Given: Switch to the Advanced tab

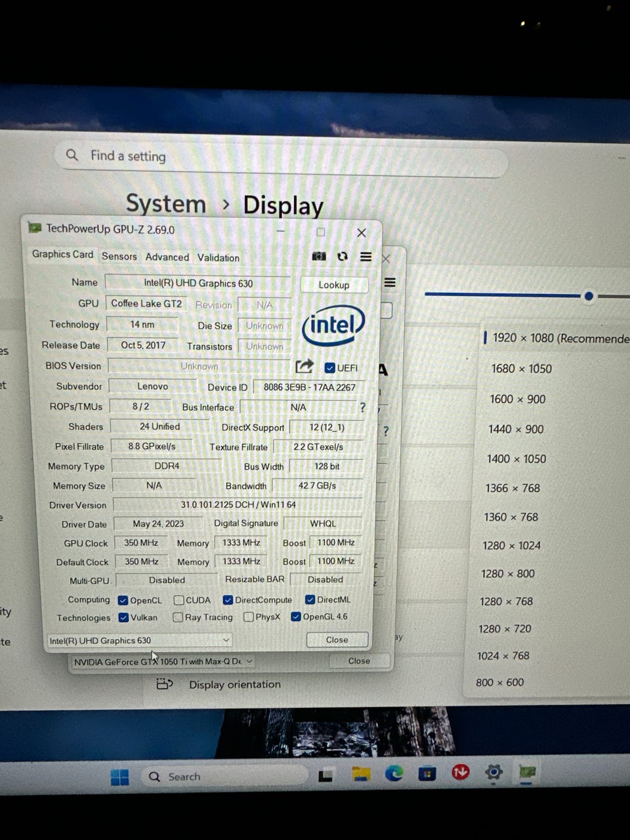Looking at the screenshot, I should [x=167, y=257].
